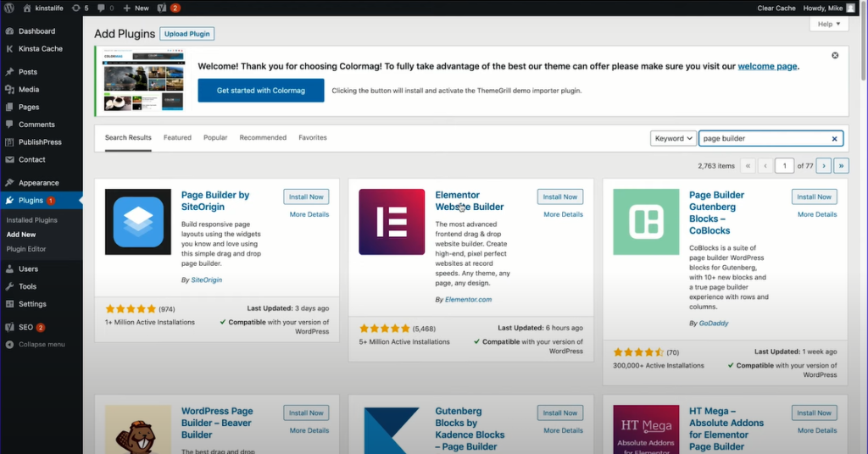The image size is (868, 454).
Task: Open the Keyword search type dropdown
Action: tap(674, 138)
